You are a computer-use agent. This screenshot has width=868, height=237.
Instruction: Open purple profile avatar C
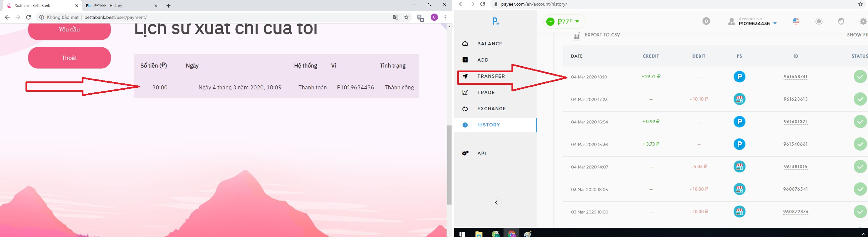tap(434, 17)
